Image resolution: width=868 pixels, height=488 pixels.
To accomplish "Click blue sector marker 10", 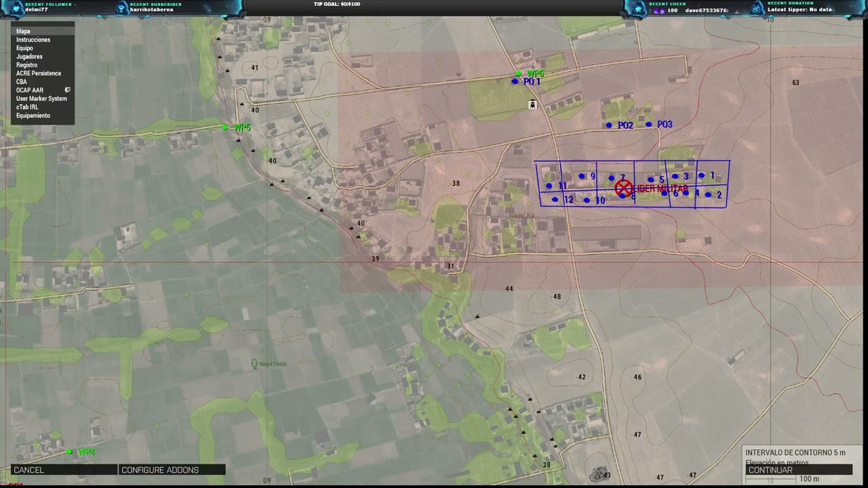I will [587, 201].
